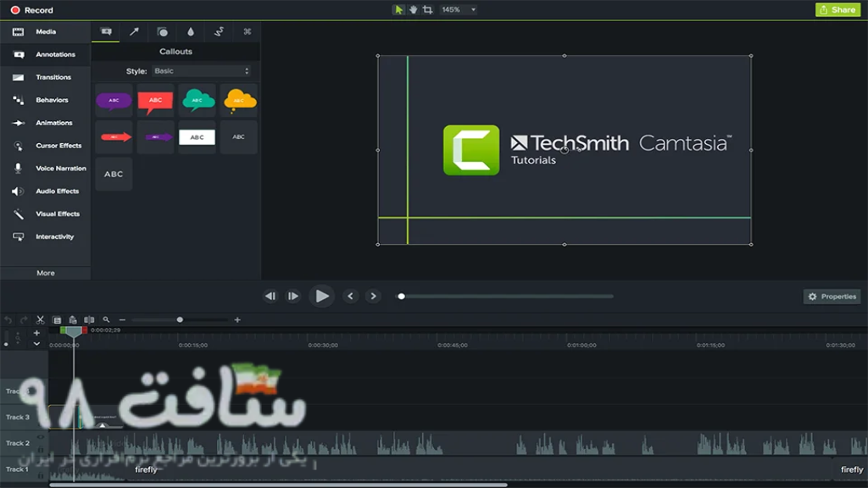Viewport: 868px width, 488px height.
Task: Select Track 3 label
Action: coord(18,417)
